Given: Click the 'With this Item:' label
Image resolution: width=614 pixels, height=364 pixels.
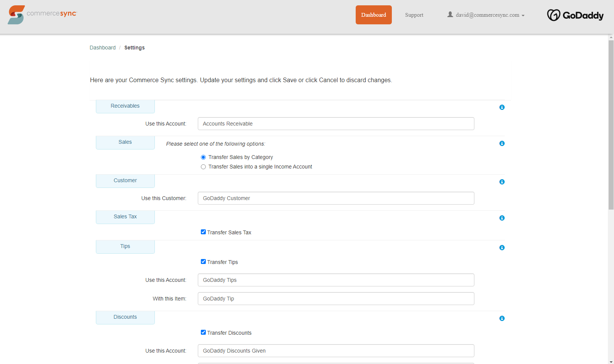Looking at the screenshot, I should click(169, 299).
